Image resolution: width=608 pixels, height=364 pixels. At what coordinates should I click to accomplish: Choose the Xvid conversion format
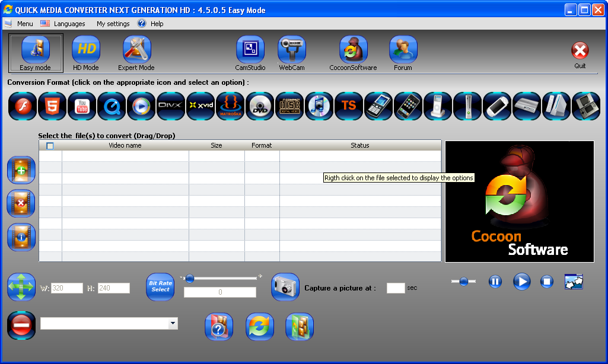coord(200,106)
